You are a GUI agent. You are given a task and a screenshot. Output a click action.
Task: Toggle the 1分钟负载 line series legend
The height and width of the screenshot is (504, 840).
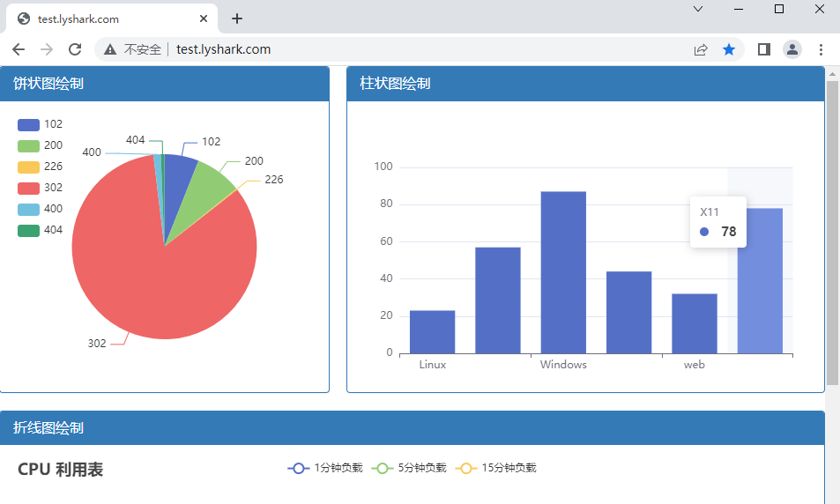[x=325, y=468]
